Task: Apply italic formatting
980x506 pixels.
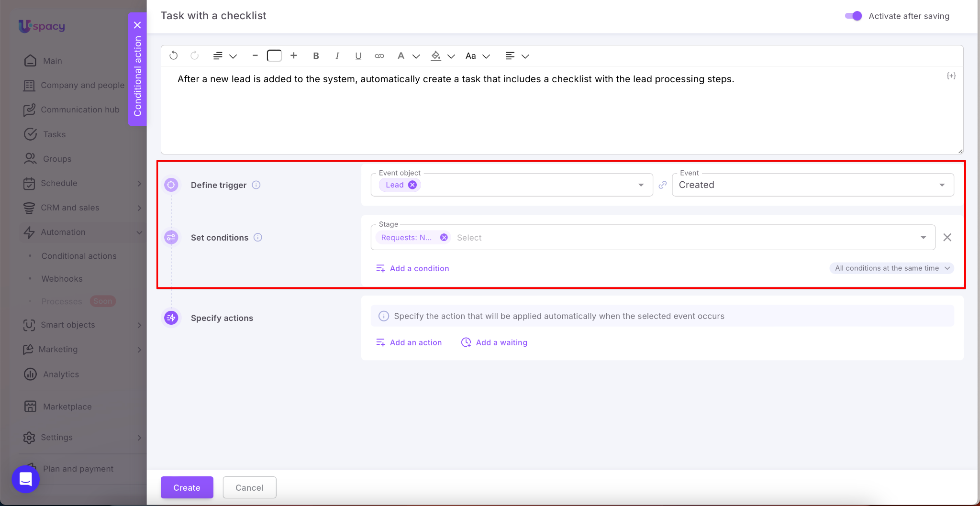Action: point(337,56)
